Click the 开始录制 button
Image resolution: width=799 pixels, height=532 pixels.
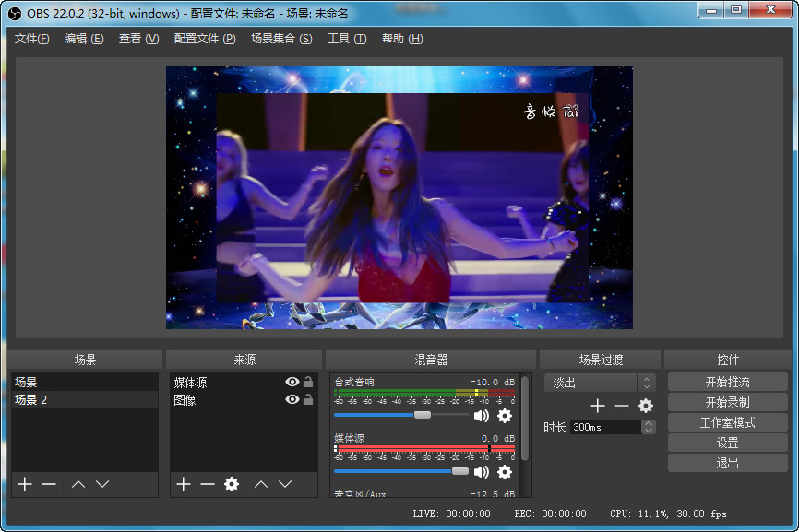pos(727,402)
